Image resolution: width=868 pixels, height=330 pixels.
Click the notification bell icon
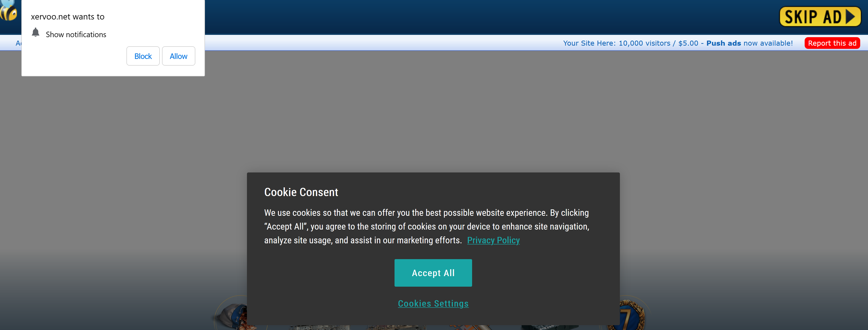coord(35,33)
